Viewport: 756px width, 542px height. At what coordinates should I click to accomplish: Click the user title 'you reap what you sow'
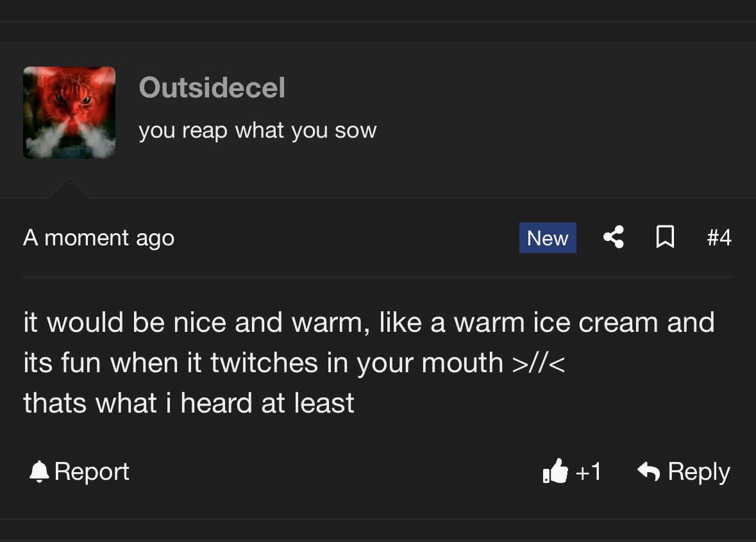point(257,130)
